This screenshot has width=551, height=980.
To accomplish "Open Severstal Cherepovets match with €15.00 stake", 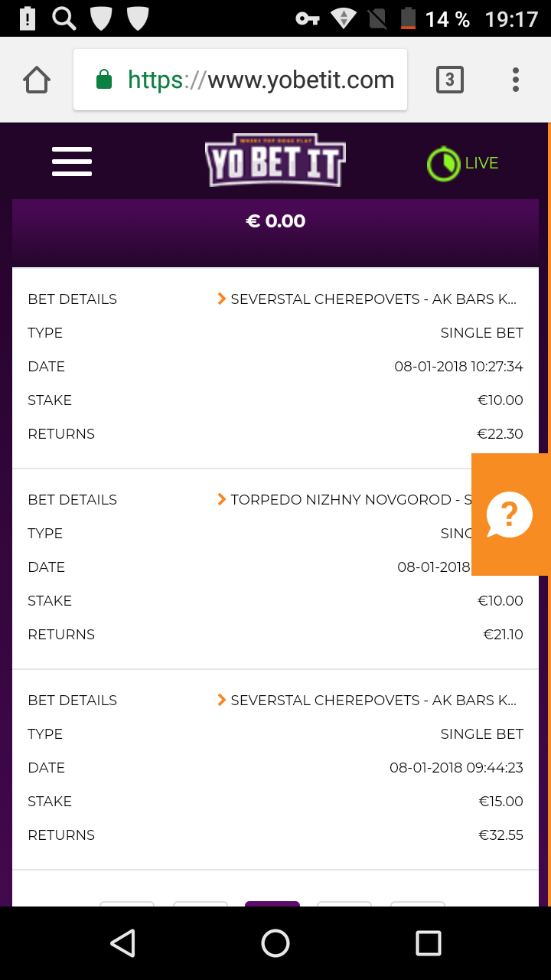I will [373, 700].
